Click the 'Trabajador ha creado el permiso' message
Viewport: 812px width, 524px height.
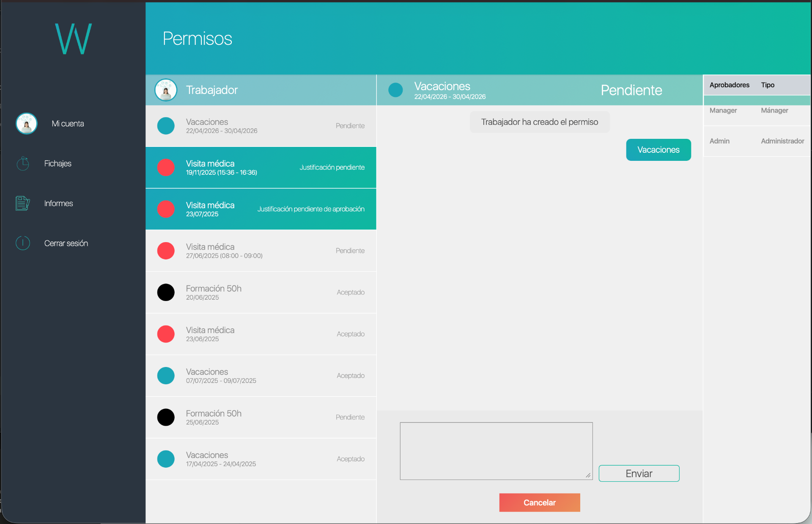540,122
